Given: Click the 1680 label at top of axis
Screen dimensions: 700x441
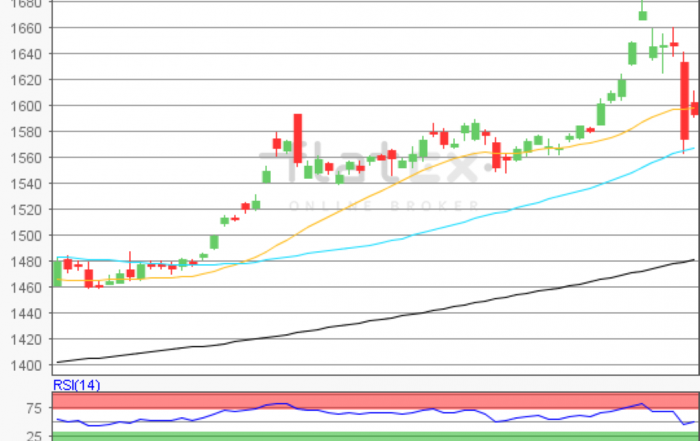Looking at the screenshot, I should point(25,4).
